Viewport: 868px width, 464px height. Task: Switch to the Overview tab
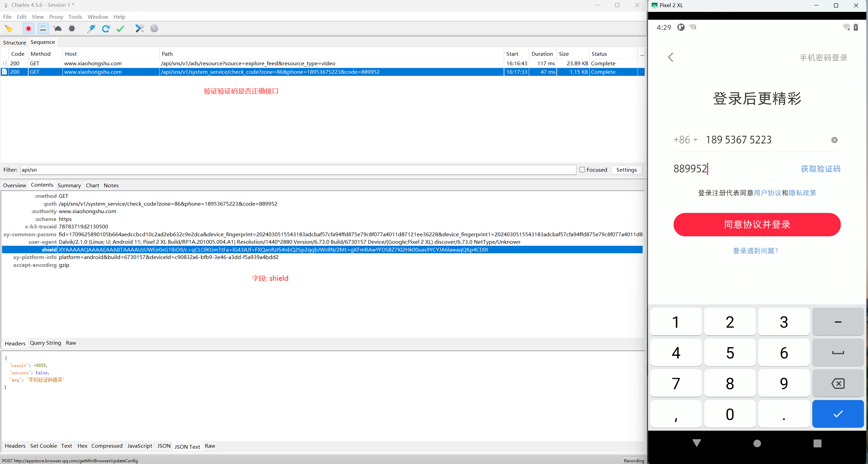tap(15, 185)
